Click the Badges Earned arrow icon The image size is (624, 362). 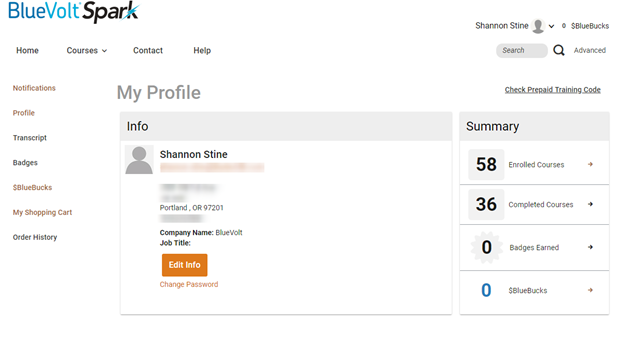click(x=590, y=247)
